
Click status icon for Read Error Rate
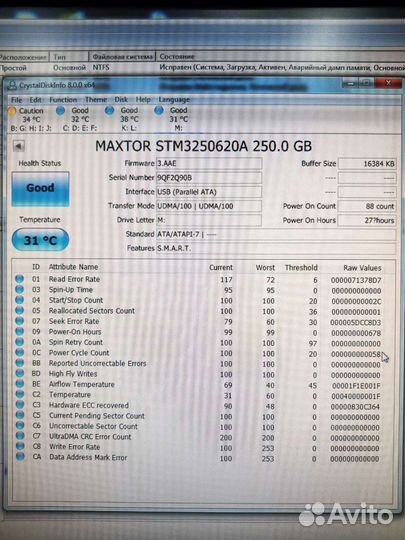pos(20,279)
